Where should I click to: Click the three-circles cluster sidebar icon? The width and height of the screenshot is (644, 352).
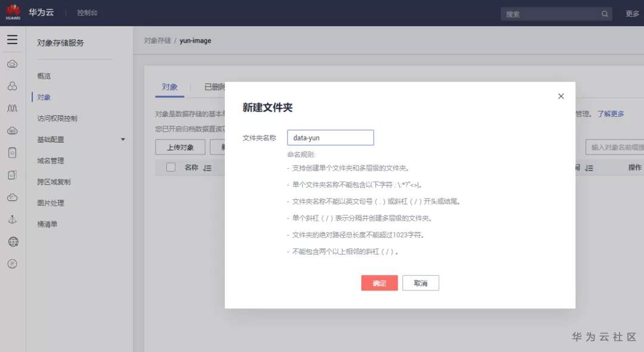pyautogui.click(x=13, y=86)
